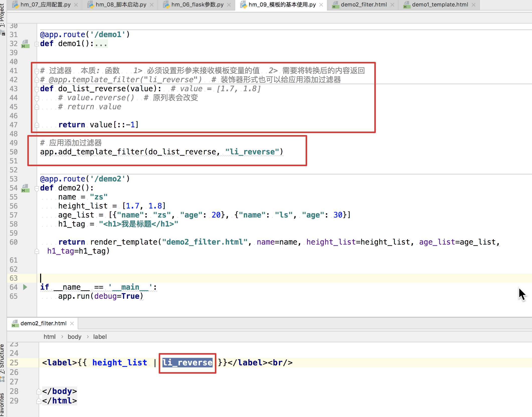
Task: Run the script via line 64 arrow
Action: (25, 287)
